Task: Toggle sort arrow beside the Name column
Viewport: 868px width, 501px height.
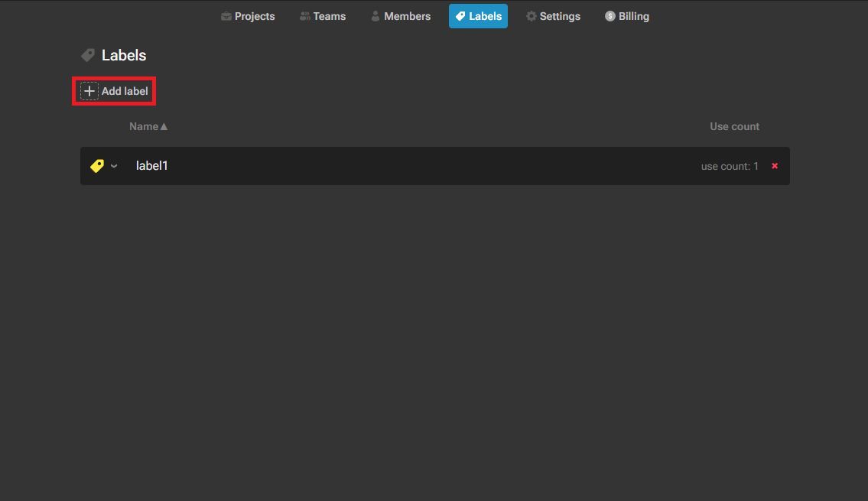Action: (x=164, y=126)
